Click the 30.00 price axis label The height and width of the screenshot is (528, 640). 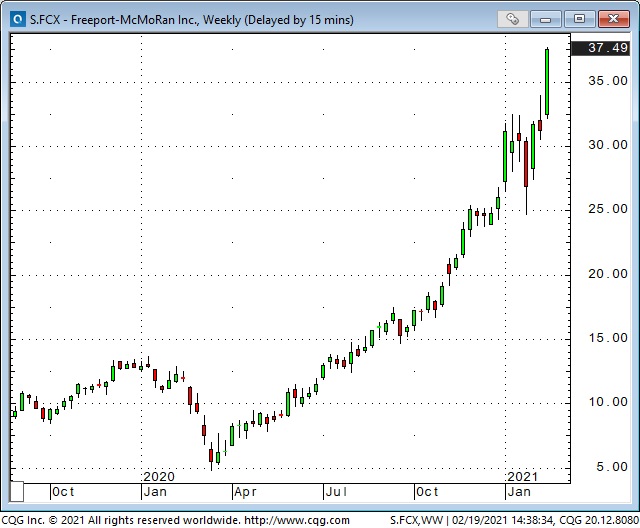[x=608, y=145]
